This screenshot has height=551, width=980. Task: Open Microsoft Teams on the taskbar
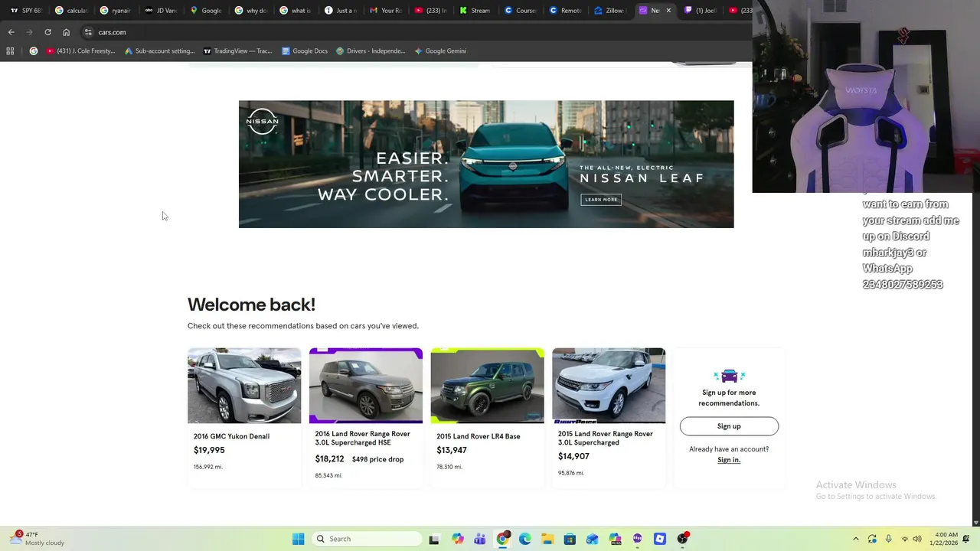480,539
